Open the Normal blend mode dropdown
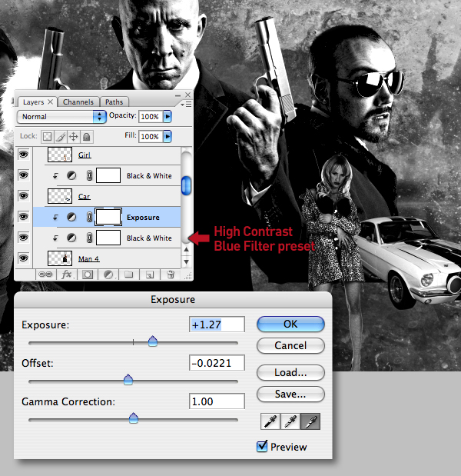 click(x=61, y=117)
